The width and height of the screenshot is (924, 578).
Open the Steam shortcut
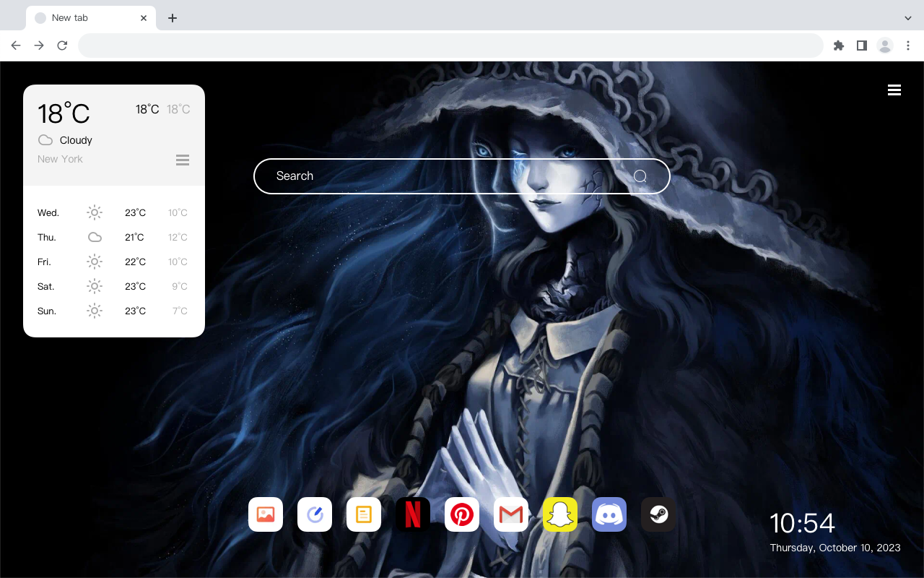pos(658,514)
